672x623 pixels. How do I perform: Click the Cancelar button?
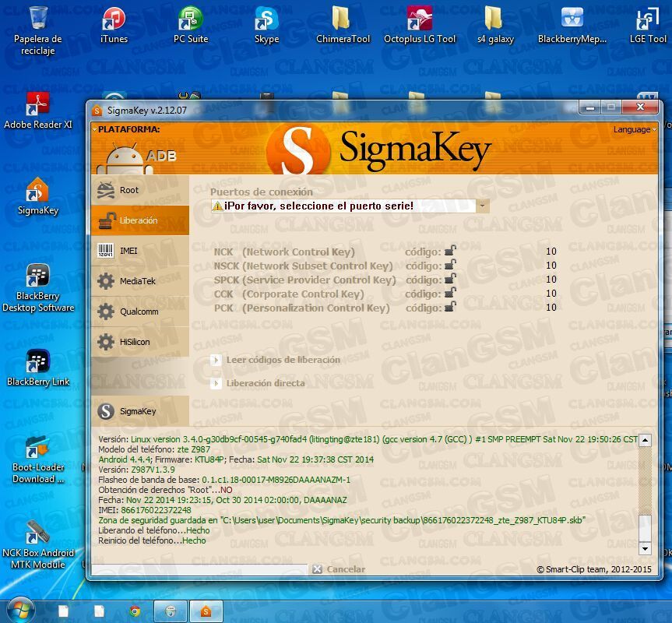click(339, 569)
